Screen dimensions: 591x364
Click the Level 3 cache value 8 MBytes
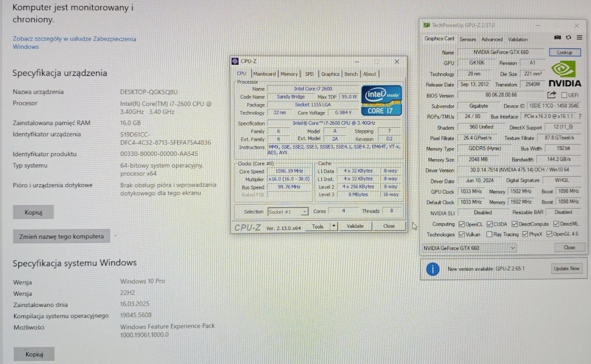coord(358,195)
